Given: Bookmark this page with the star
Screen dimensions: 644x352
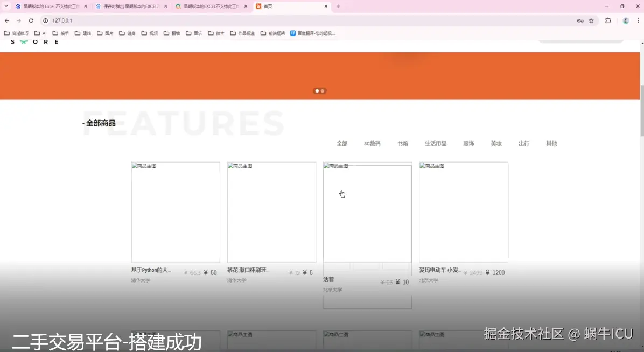Looking at the screenshot, I should (x=591, y=20).
